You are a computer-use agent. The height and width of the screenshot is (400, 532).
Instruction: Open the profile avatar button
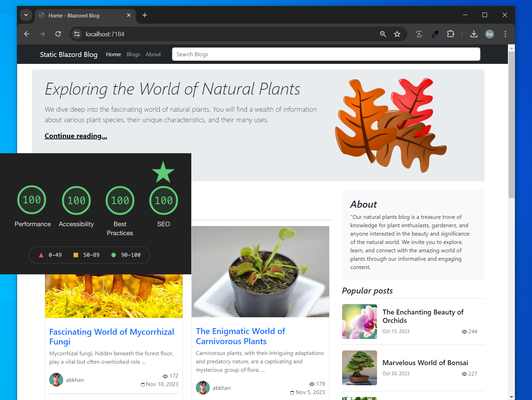489,34
